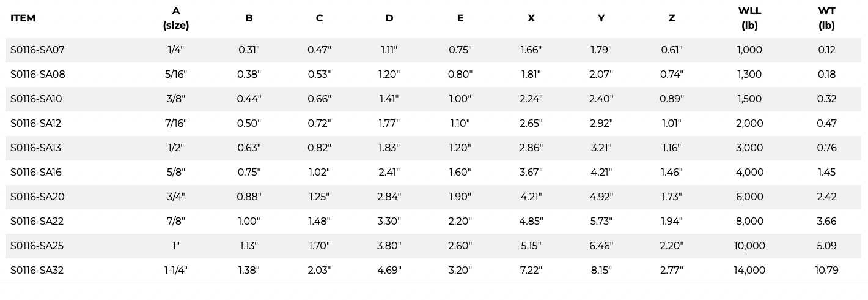This screenshot has width=868, height=300.
Task: Click the Z column header
Action: tap(671, 18)
